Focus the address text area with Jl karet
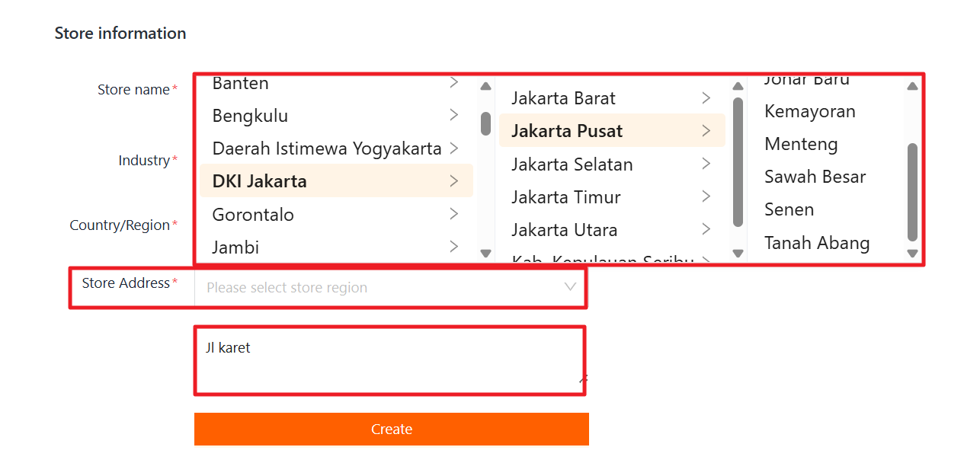 (x=389, y=360)
